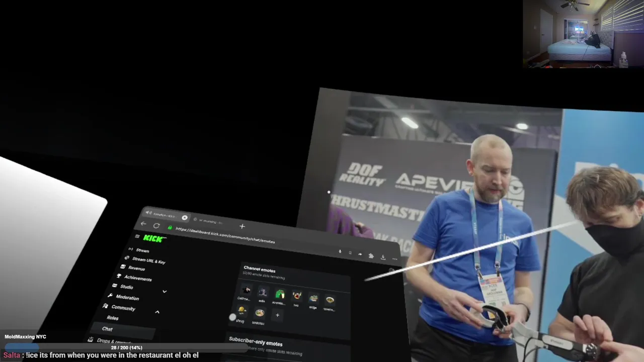This screenshot has height=362, width=644.
Task: Open Stream URL & Key page
Action: pyautogui.click(x=145, y=259)
